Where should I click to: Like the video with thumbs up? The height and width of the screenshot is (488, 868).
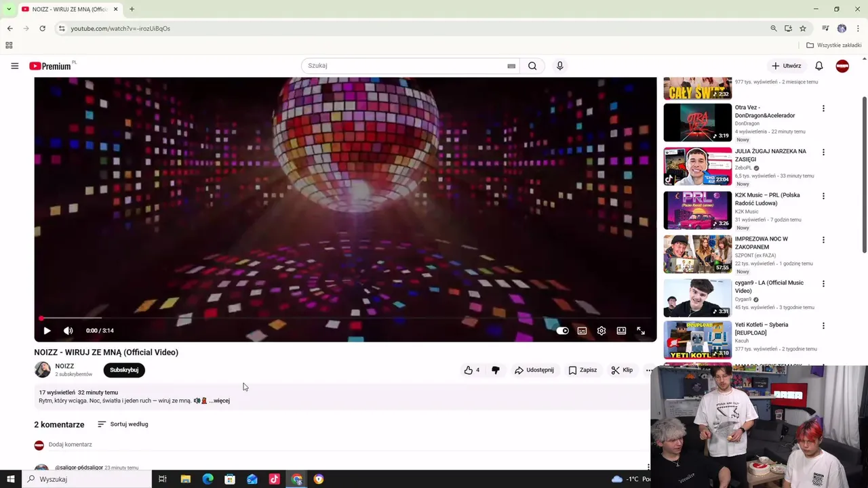point(471,370)
